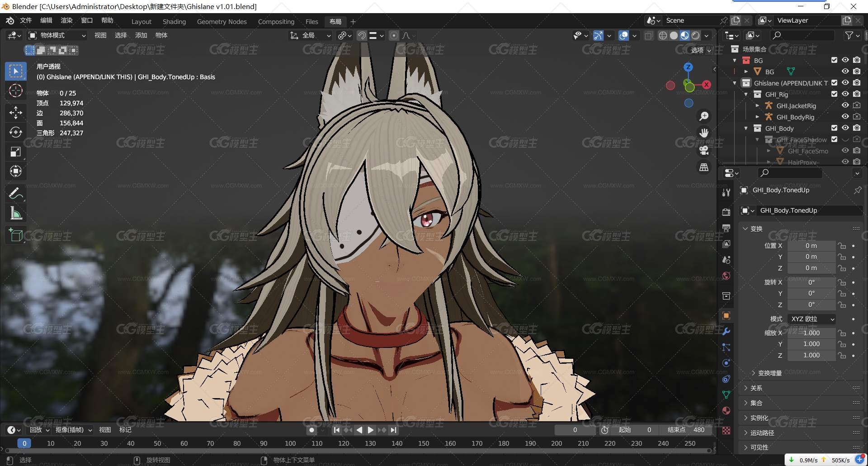Open the 编辑 menu

click(46, 21)
